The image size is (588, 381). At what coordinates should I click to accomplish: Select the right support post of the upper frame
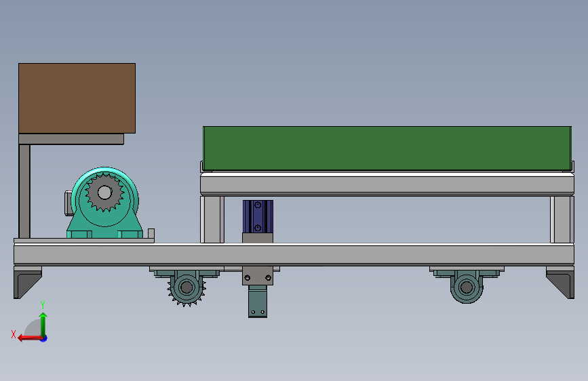562,220
